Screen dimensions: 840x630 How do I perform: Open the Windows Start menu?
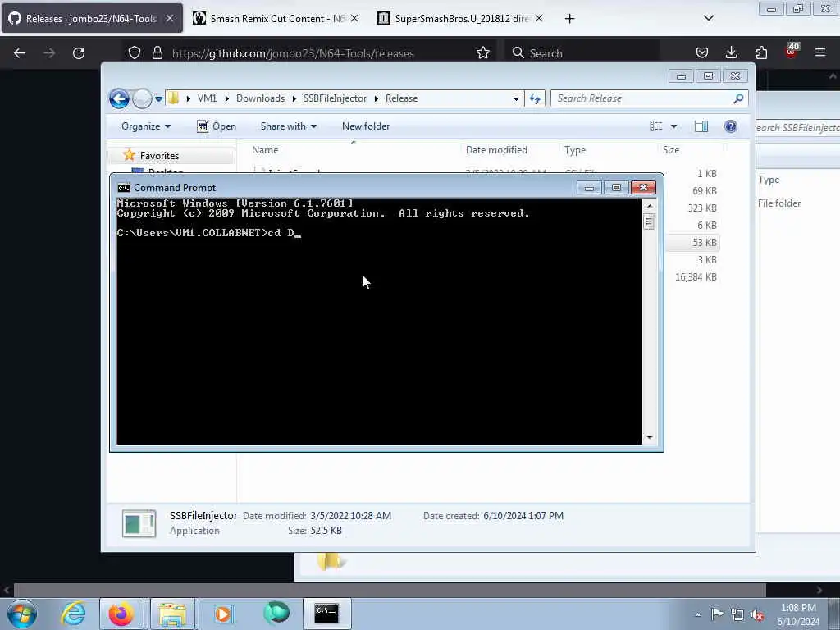22,614
